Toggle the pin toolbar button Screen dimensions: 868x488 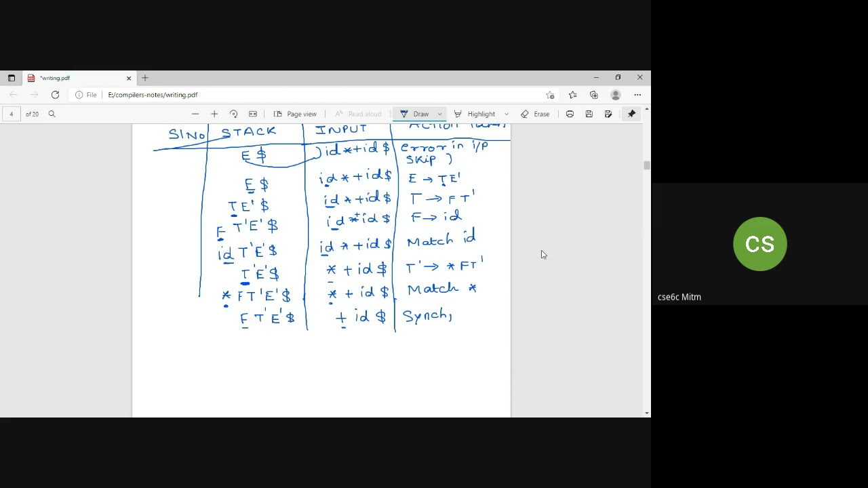(631, 114)
